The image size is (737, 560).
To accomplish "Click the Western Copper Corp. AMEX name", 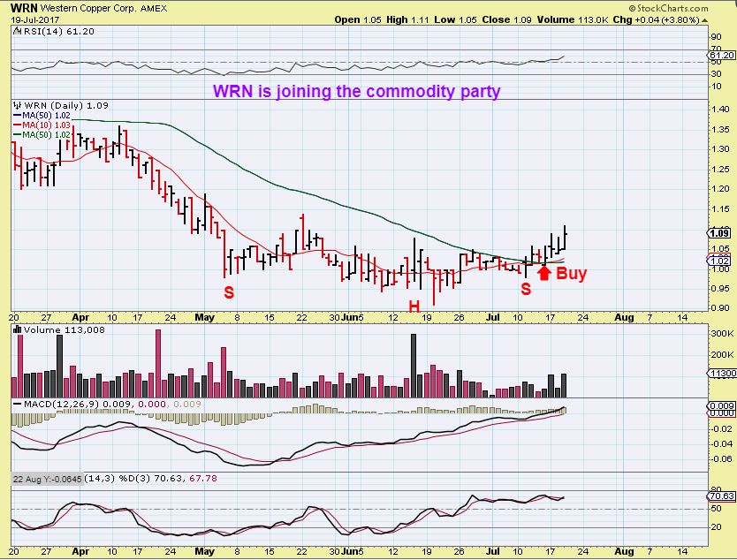I will 103,9.
